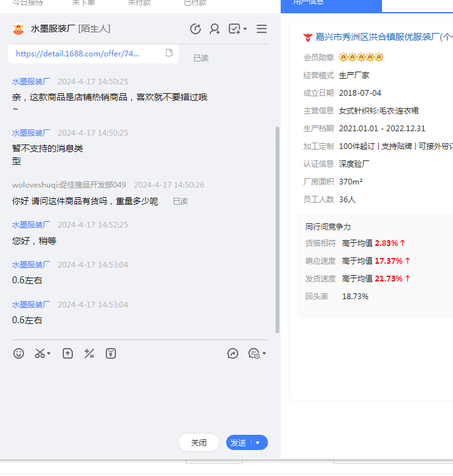Switch to the 用户信息 tab
Image resolution: width=453 pixels, height=476 pixels.
(331, 4)
